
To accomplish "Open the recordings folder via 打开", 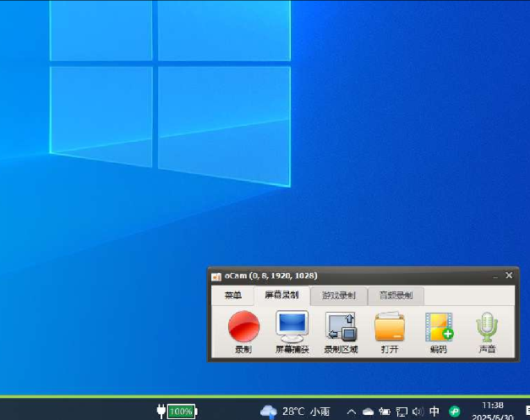I will click(x=390, y=326).
